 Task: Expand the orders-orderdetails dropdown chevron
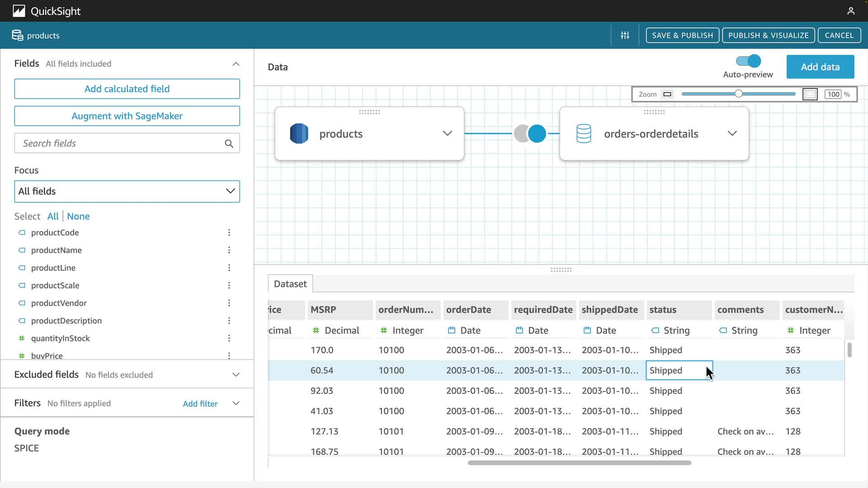(732, 133)
